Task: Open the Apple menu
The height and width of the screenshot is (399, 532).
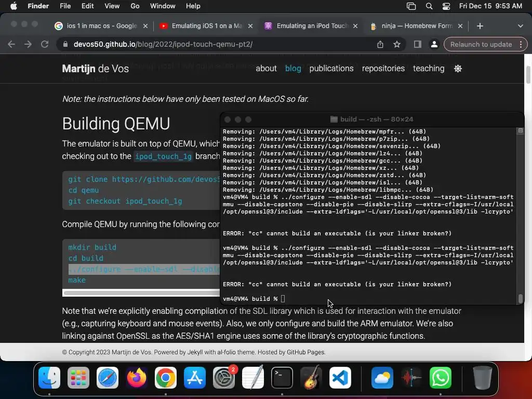Action: pyautogui.click(x=14, y=6)
